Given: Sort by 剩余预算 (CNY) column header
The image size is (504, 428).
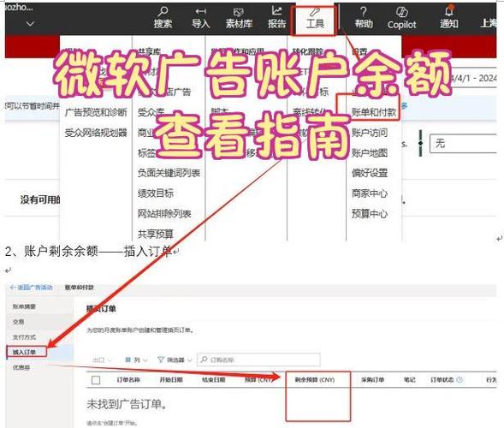Looking at the screenshot, I should (315, 380).
